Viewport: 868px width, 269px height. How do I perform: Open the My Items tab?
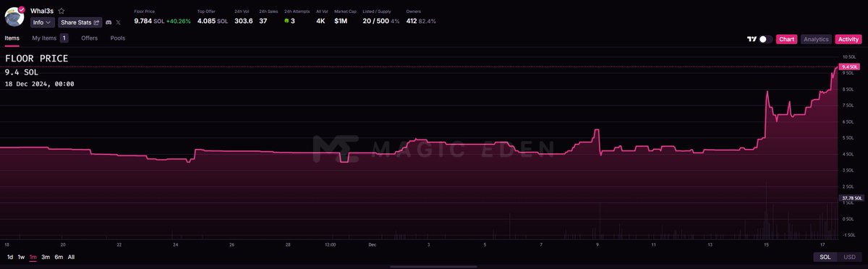point(50,38)
